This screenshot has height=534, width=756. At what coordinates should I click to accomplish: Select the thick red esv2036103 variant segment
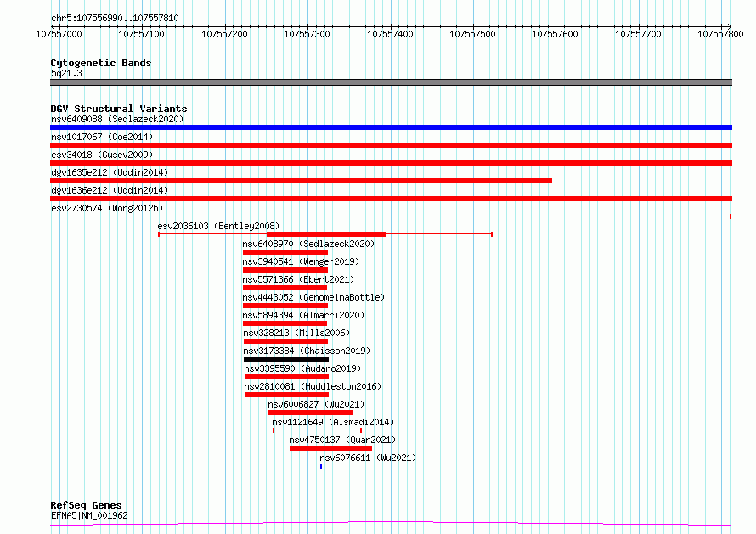pos(326,234)
